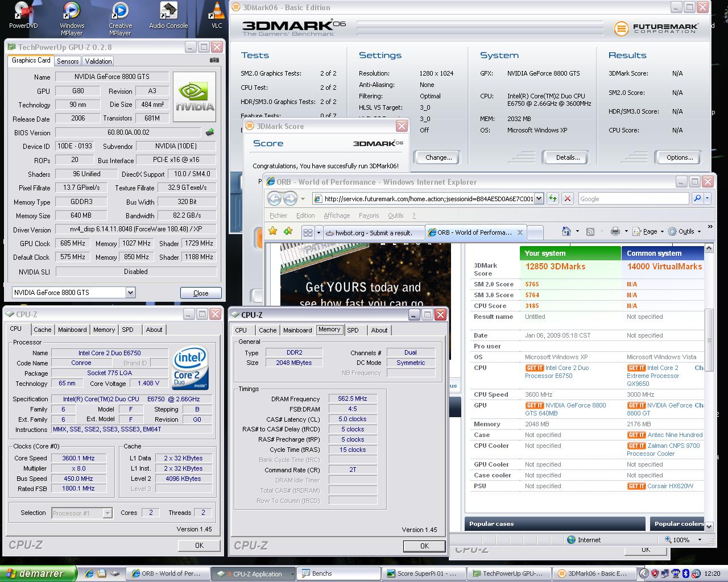728x582 pixels.
Task: Open Windows MPlayer desktop shortcut
Action: pos(72,18)
